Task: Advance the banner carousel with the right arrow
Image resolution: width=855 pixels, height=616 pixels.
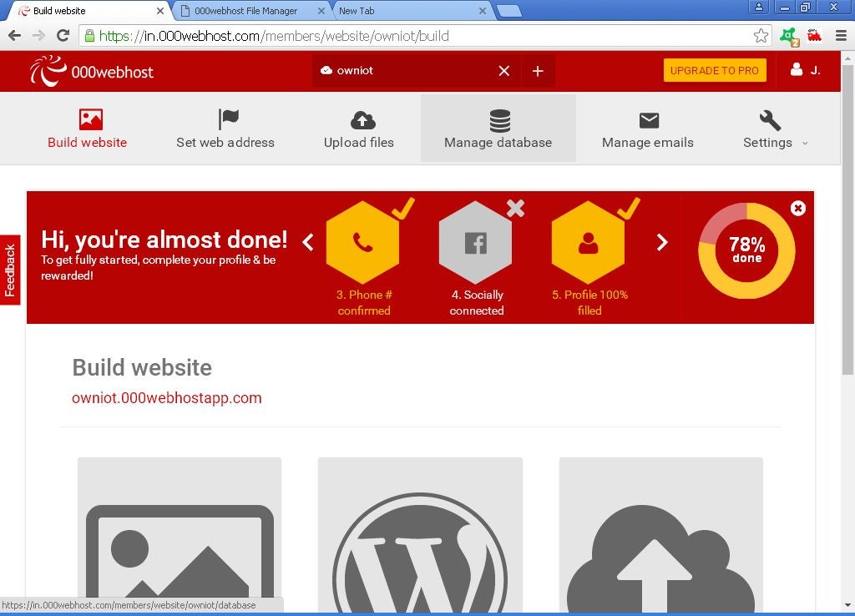Action: 662,242
